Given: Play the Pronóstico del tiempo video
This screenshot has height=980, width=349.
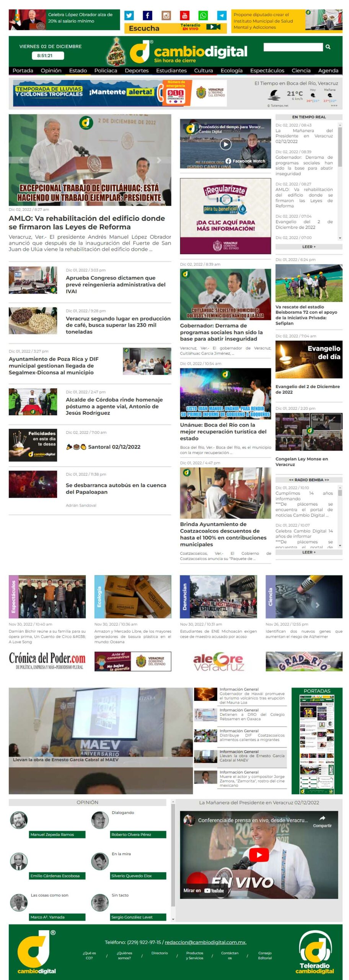Looking at the screenshot, I should point(225,144).
